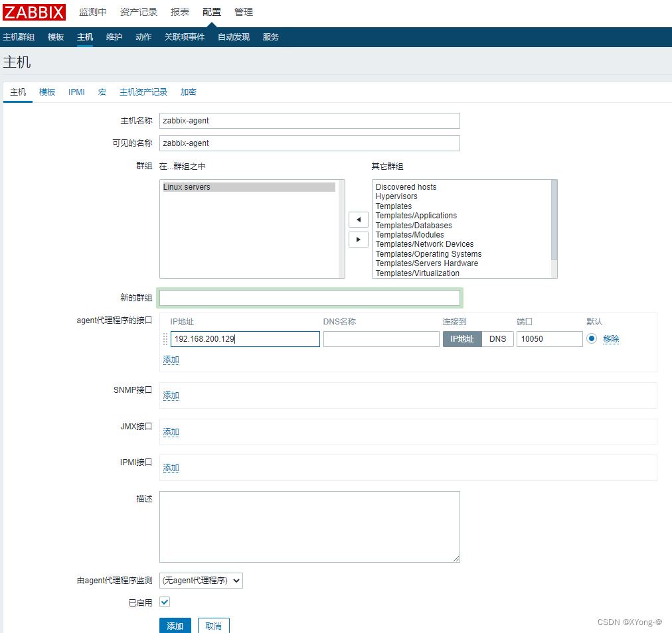Viewport: 672px width, 633px height.
Task: Select Templates/Databases group entry
Action: (414, 226)
